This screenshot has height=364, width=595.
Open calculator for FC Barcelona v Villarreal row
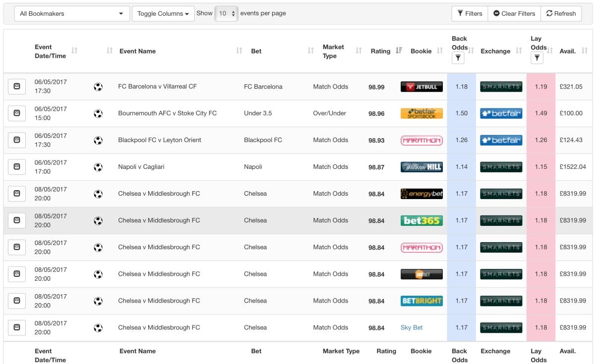click(x=17, y=87)
